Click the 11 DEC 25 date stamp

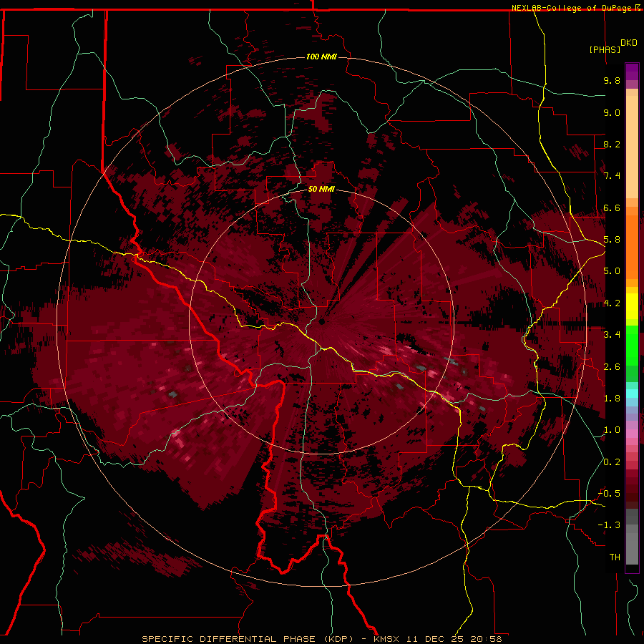[x=435, y=639]
